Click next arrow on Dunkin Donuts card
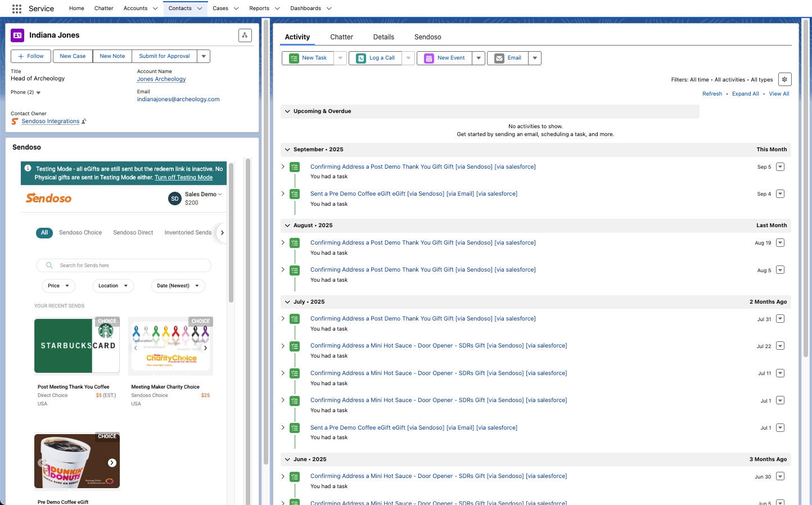 point(112,463)
